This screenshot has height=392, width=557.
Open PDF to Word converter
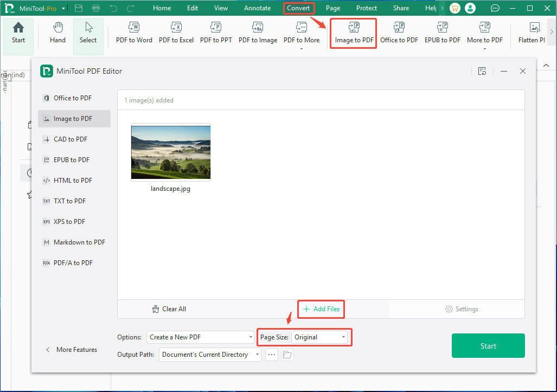[134, 33]
